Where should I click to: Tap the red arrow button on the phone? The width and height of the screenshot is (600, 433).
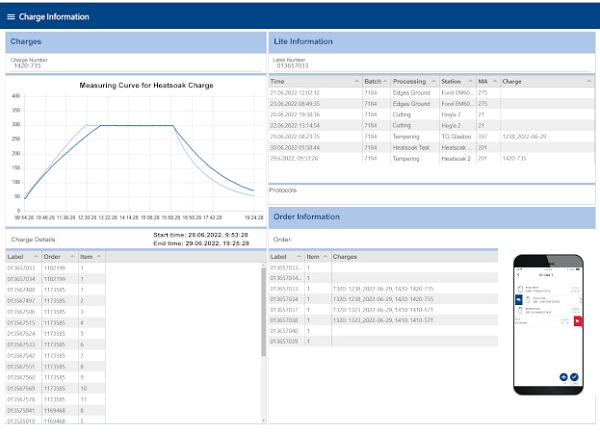coord(577,321)
